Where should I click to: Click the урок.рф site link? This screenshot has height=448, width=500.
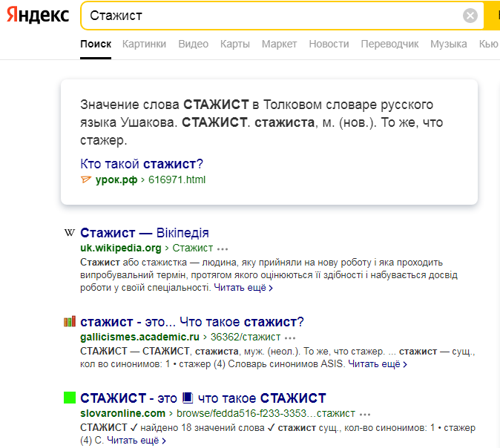(116, 179)
